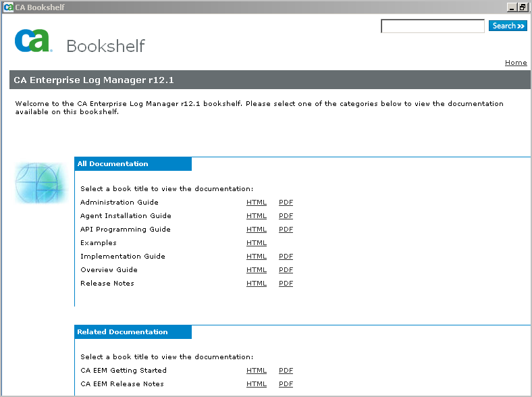This screenshot has height=397, width=532.
Task: Click the CA logo icon
Action: (32, 41)
